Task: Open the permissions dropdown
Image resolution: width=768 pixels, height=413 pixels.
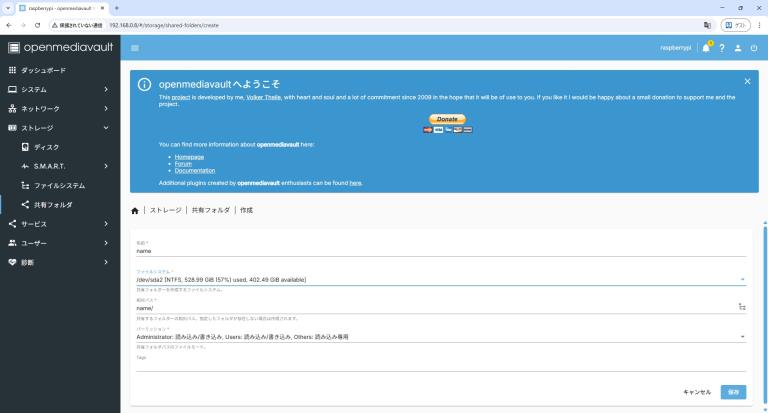Action: (441, 337)
